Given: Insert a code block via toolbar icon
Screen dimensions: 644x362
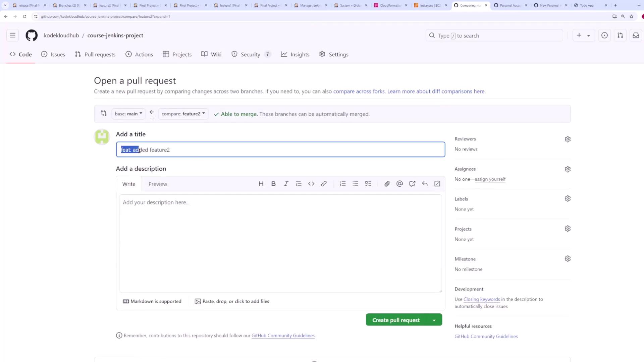Looking at the screenshot, I should [311, 184].
